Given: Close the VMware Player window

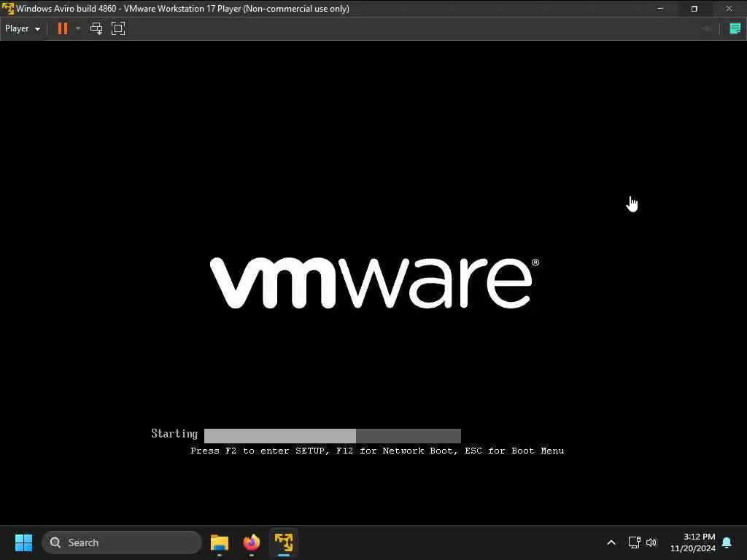Looking at the screenshot, I should (x=729, y=9).
